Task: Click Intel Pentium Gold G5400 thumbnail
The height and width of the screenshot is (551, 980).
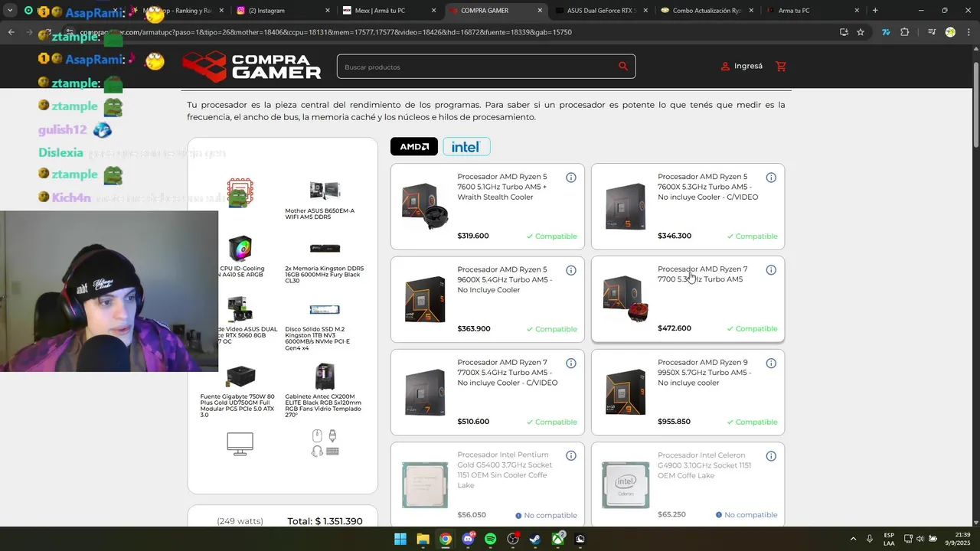Action: [x=425, y=485]
